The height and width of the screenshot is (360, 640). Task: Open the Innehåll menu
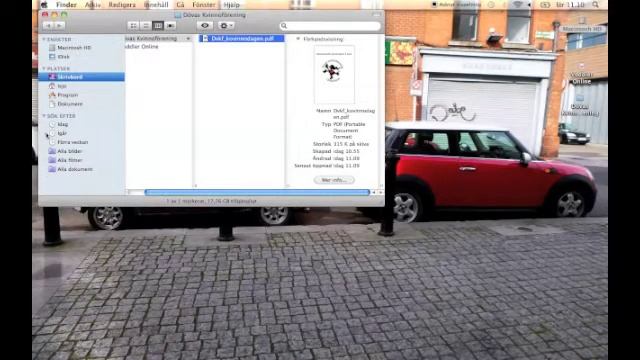point(156,5)
